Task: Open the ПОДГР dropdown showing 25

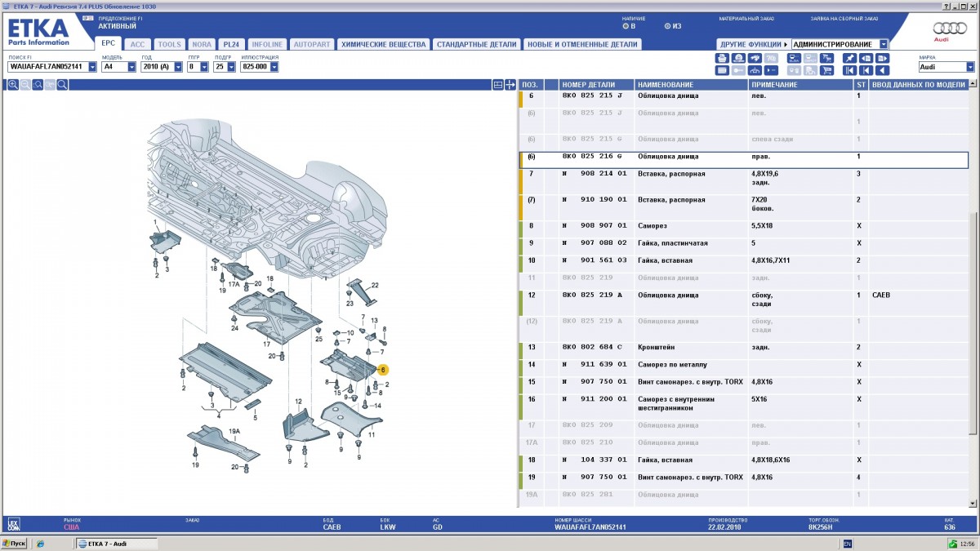Action: tap(230, 67)
